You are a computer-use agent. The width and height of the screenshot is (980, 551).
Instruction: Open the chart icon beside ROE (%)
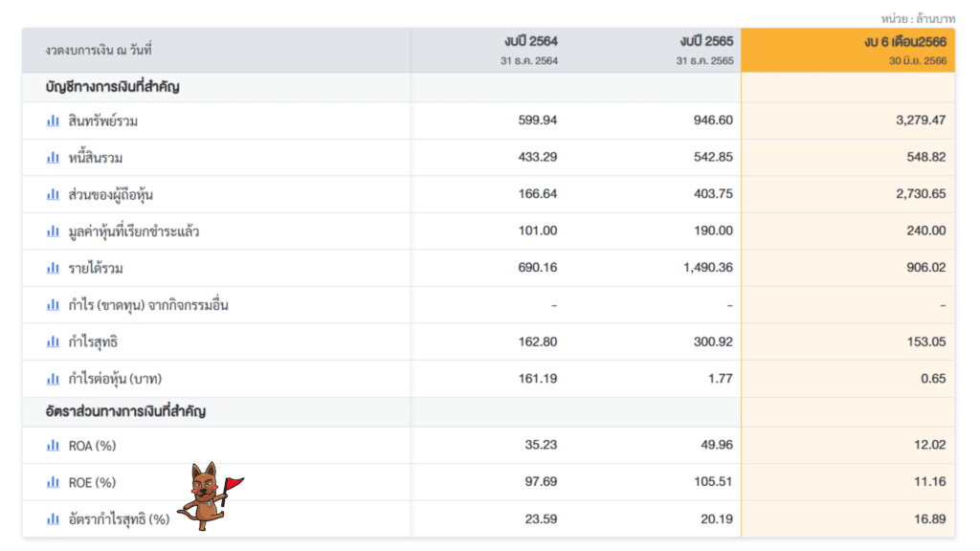[53, 482]
